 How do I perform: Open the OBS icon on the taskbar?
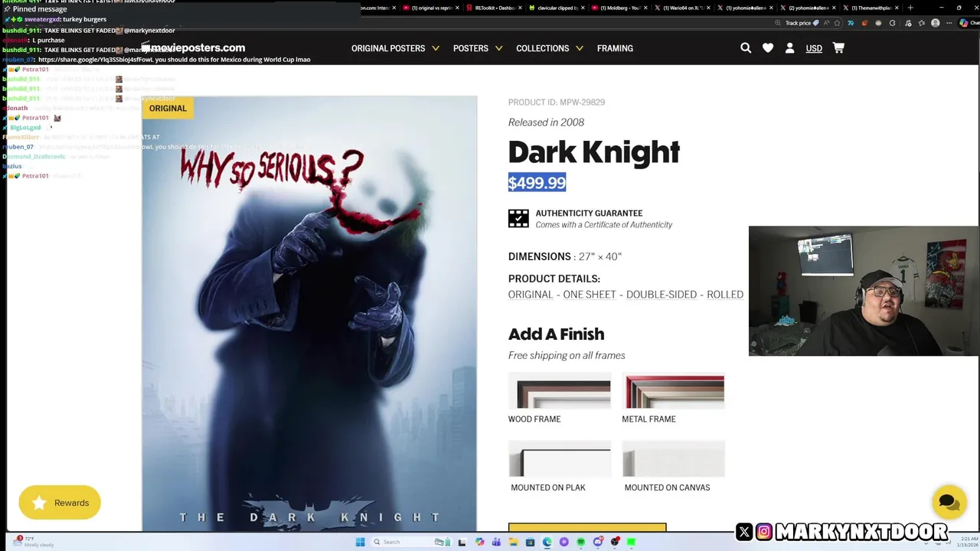[x=616, y=542]
